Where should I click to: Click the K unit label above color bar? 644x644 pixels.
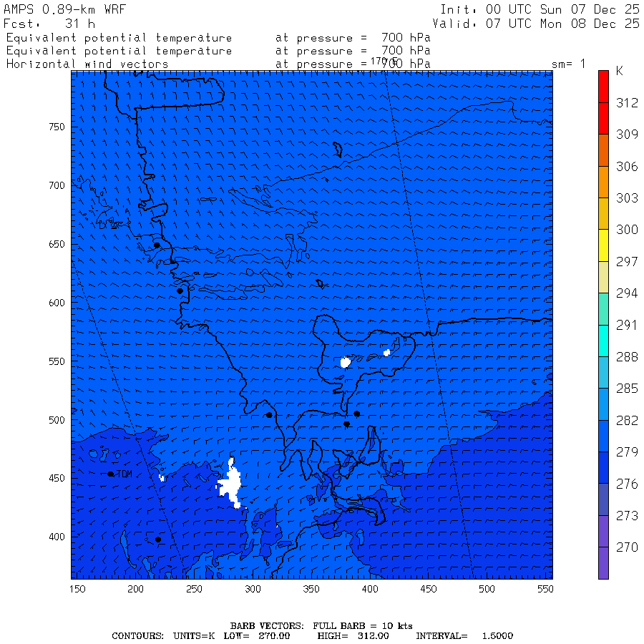pyautogui.click(x=620, y=72)
